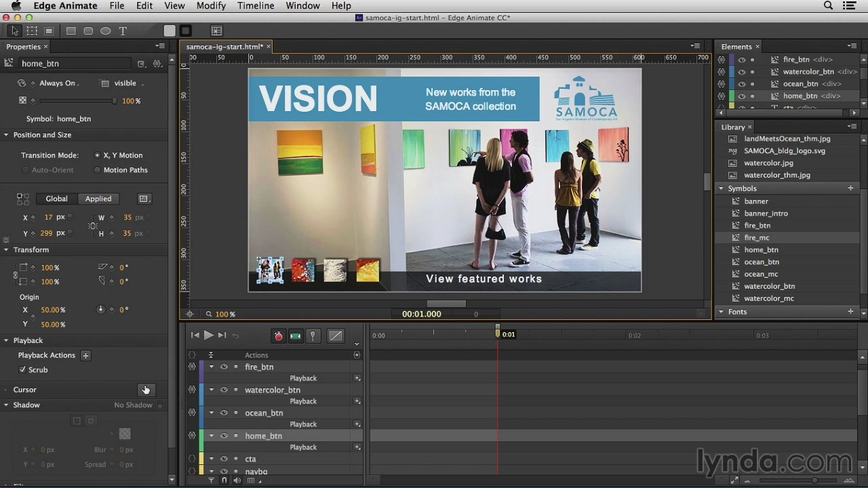Select the Text tool
Image resolution: width=868 pixels, height=488 pixels.
pyautogui.click(x=123, y=30)
